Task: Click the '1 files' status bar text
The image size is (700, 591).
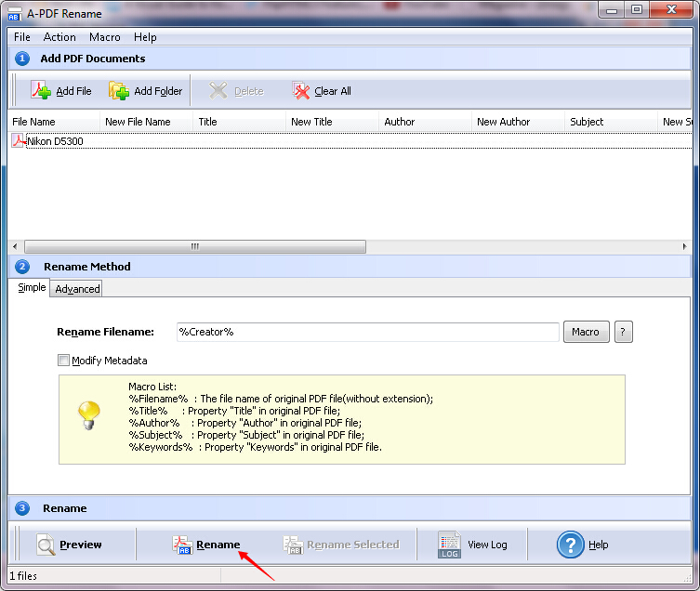Action: pos(23,576)
